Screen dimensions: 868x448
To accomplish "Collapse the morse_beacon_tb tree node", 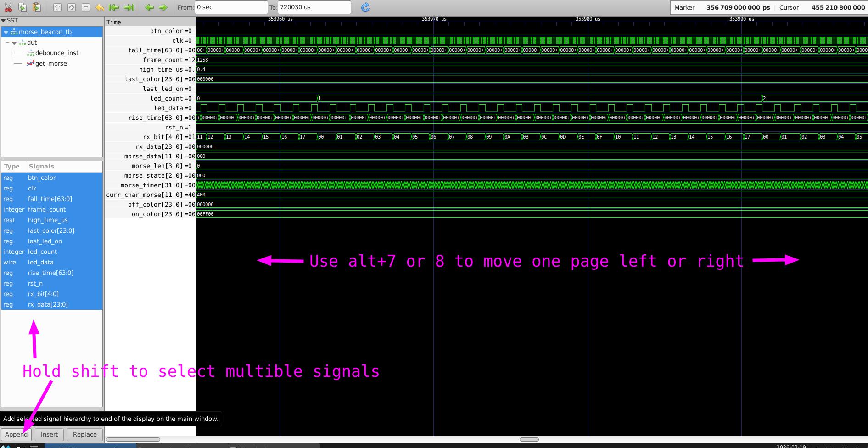I will [6, 32].
